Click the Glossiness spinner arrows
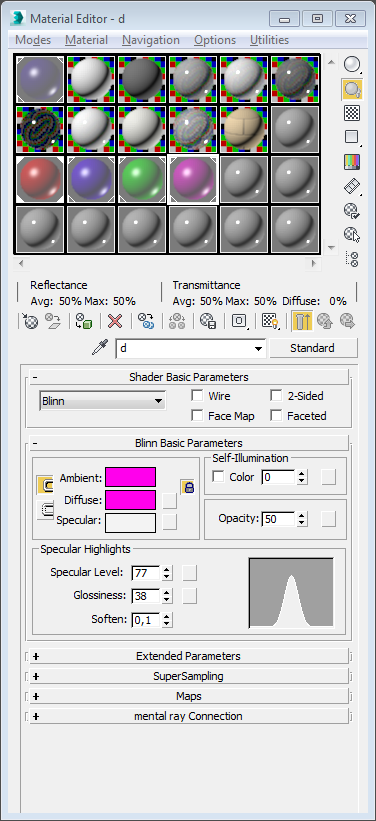376x821 pixels. click(x=167, y=596)
